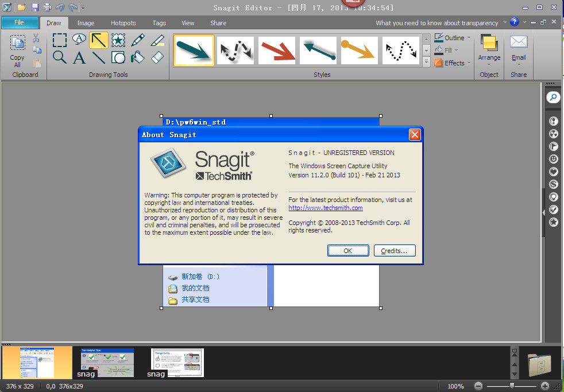Select the Selection tool in Drawing Tools
564x392 pixels.
tap(59, 40)
